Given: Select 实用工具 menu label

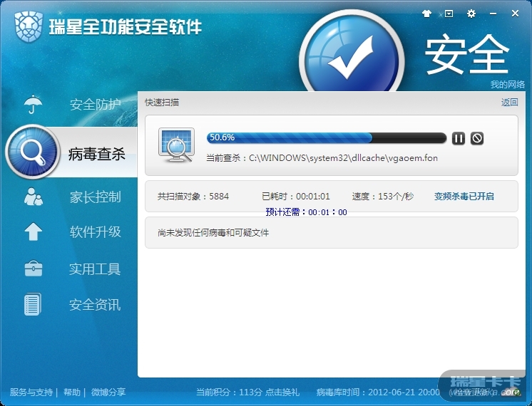Looking at the screenshot, I should [95, 269].
